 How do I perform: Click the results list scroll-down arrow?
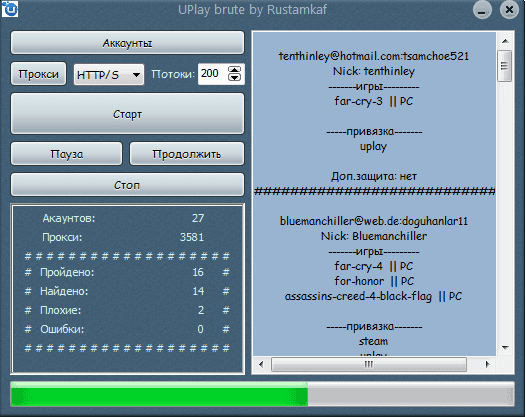[505, 348]
